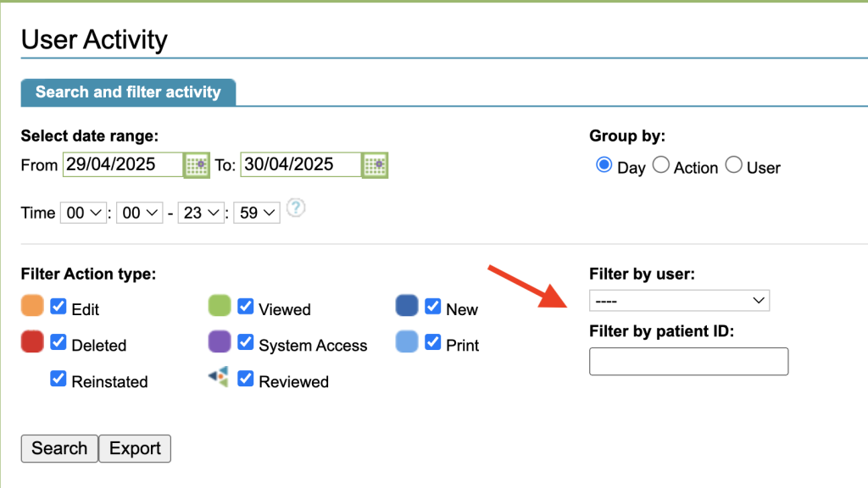Expand the Filter by user dropdown
The image size is (868, 488).
679,301
